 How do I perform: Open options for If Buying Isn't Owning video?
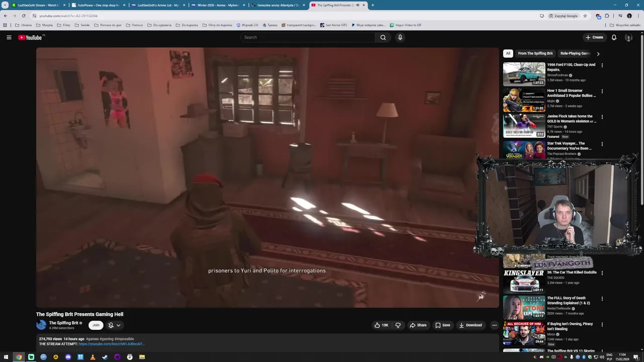602,324
